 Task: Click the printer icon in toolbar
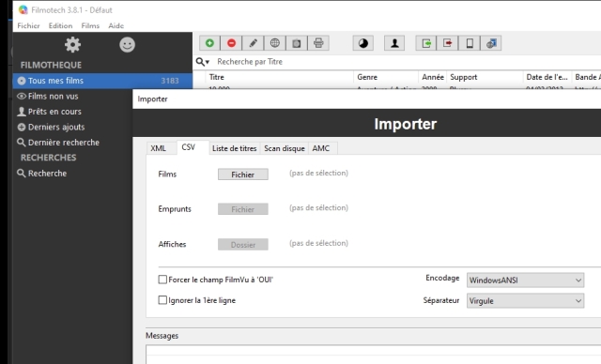(318, 43)
